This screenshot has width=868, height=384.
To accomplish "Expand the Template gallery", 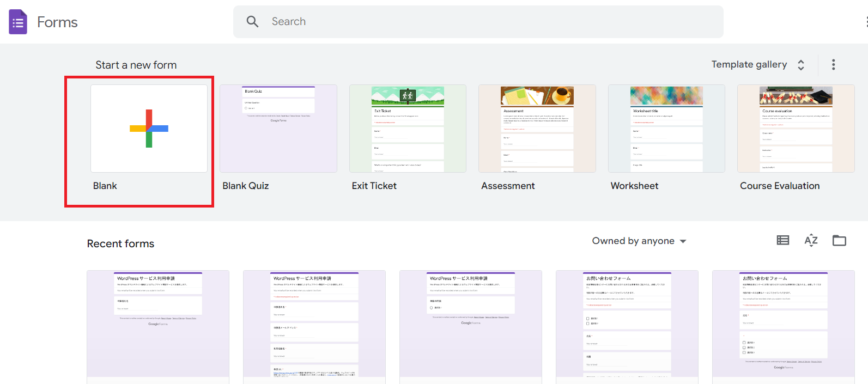I will 758,65.
